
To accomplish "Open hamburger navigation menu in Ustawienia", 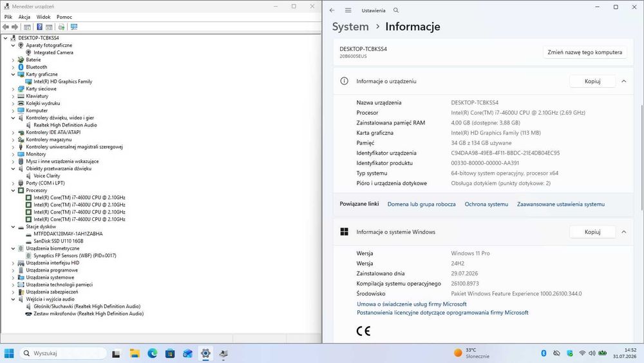I will pyautogui.click(x=348, y=10).
